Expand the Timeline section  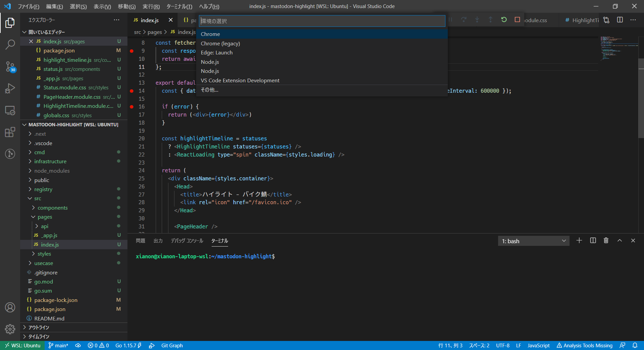tap(74, 336)
